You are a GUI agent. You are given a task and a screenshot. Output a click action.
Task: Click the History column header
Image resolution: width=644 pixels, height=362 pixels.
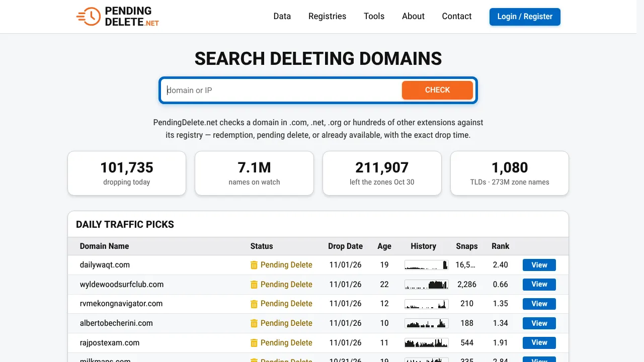pos(423,246)
